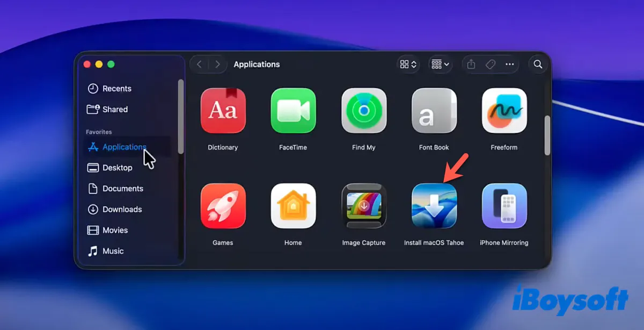Go forward with the right chevron
The width and height of the screenshot is (644, 330).
click(217, 64)
